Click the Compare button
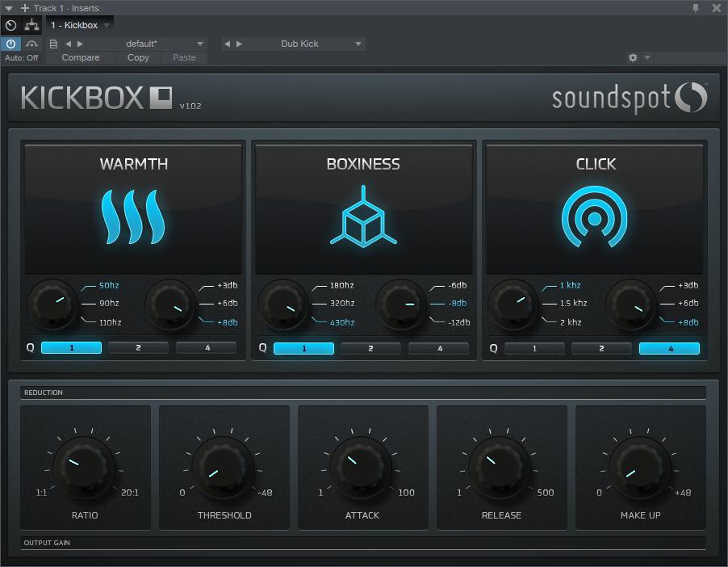Image resolution: width=728 pixels, height=567 pixels. point(81,57)
